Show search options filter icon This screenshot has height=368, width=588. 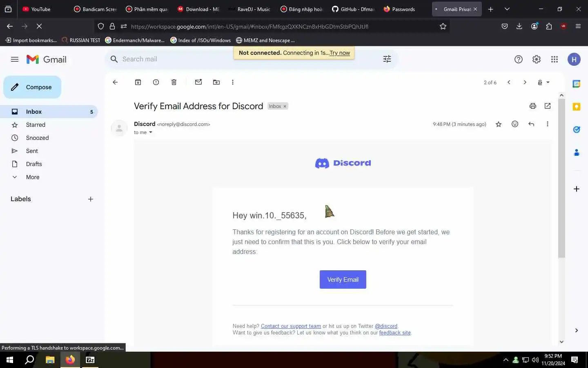pos(387,59)
